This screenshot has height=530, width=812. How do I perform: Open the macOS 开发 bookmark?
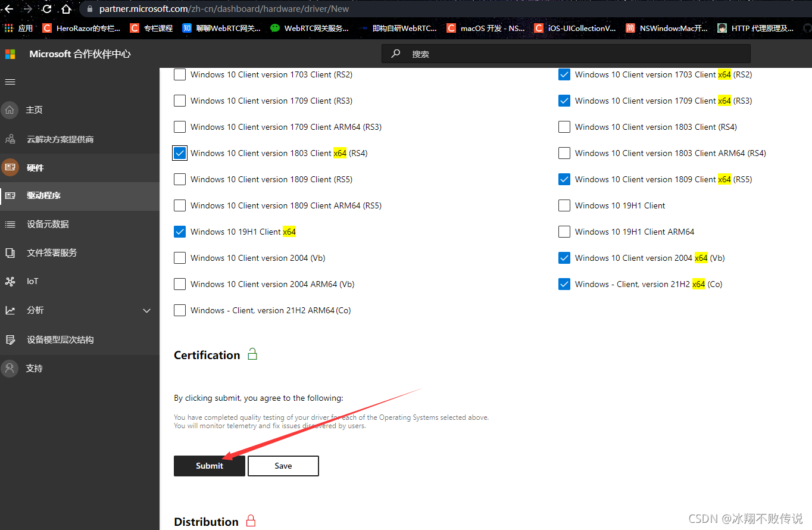(486, 28)
